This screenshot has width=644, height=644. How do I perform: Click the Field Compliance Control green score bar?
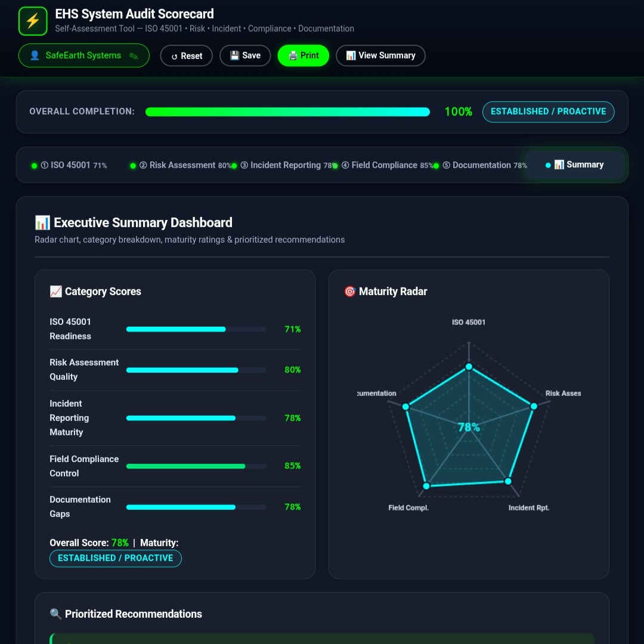[196, 466]
